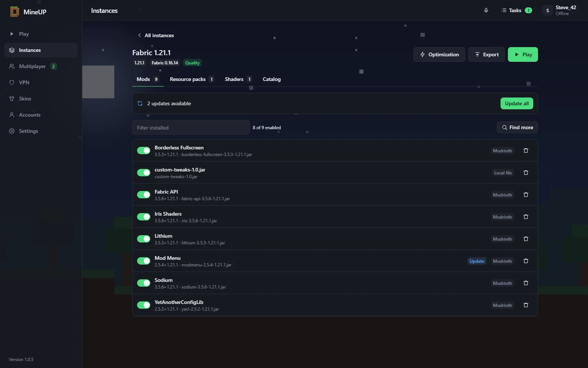The image size is (588, 368).
Task: Click the refresh icon beside 2 updates available
Action: coord(140,103)
